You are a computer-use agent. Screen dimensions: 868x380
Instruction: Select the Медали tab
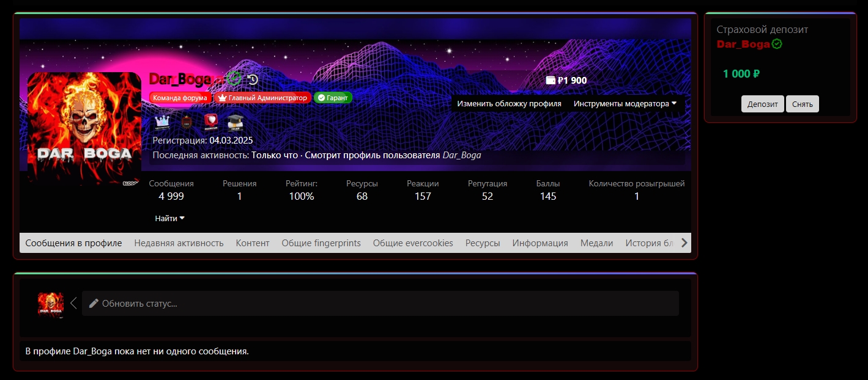click(x=596, y=243)
